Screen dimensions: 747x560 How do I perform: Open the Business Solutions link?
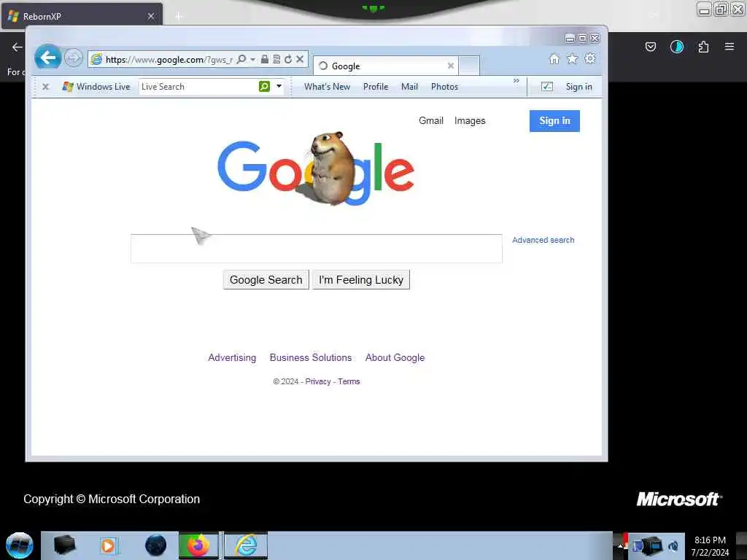(x=311, y=357)
